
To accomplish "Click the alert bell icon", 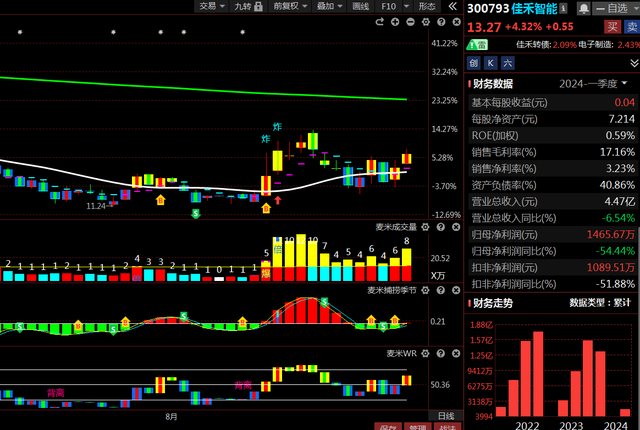I will pos(584,8).
